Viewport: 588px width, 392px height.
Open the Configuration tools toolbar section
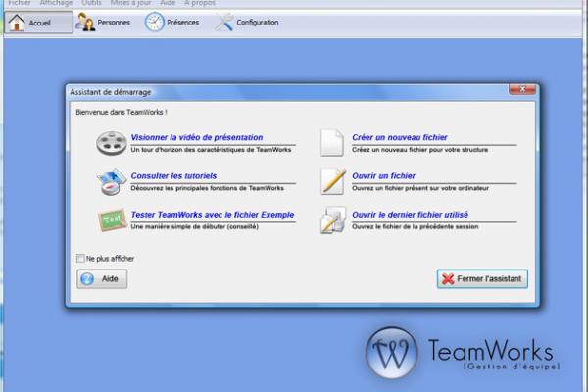247,23
